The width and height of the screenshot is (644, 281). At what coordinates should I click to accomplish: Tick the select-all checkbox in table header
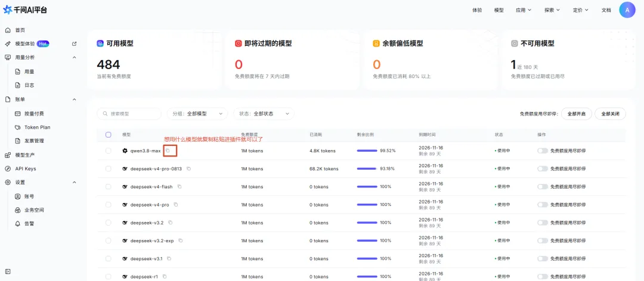click(109, 135)
